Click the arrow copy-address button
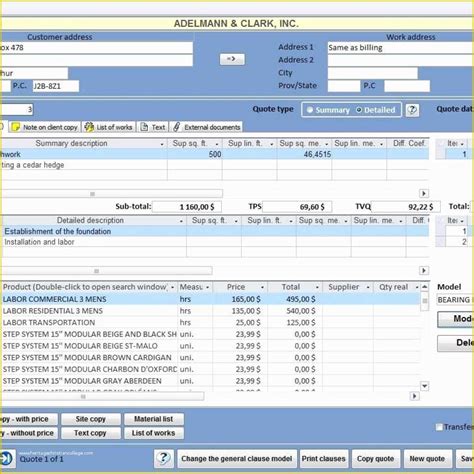474x474 pixels. click(232, 59)
